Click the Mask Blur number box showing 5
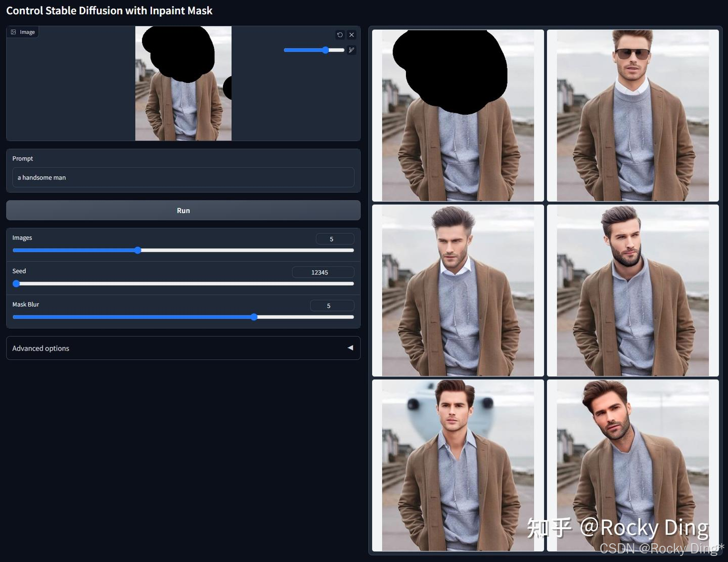728x562 pixels. pos(332,305)
